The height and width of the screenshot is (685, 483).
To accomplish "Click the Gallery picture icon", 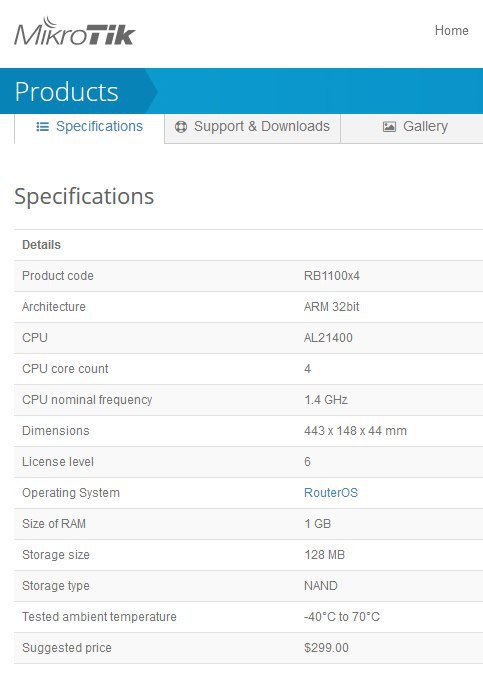I will coord(389,127).
